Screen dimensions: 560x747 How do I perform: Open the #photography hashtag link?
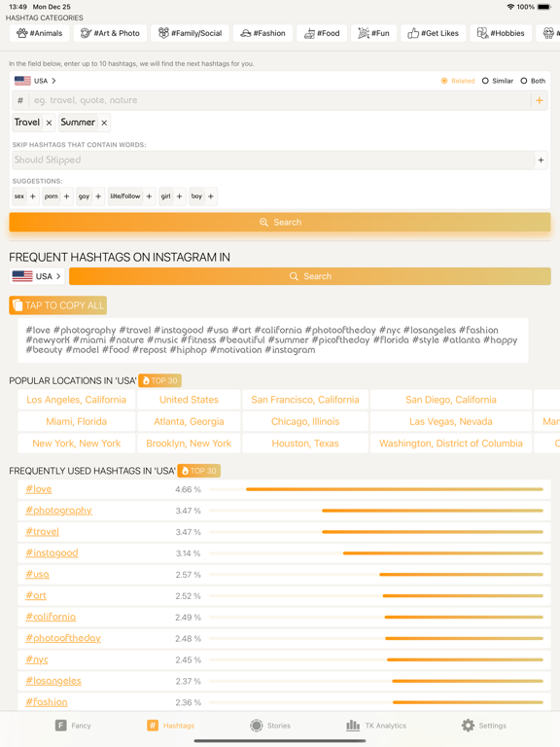tap(58, 511)
